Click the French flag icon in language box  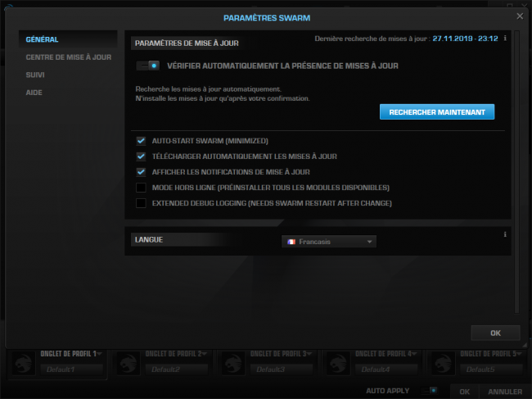pyautogui.click(x=291, y=242)
